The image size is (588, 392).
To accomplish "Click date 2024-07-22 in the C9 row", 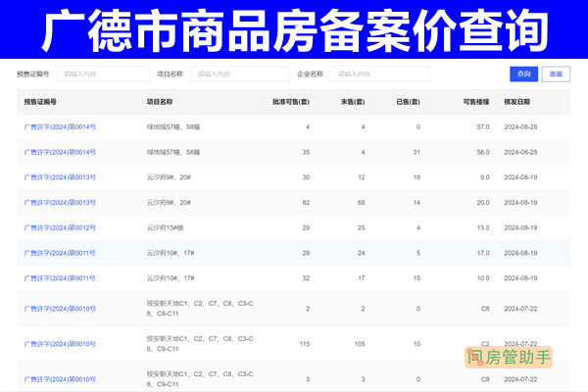I will pyautogui.click(x=520, y=379).
